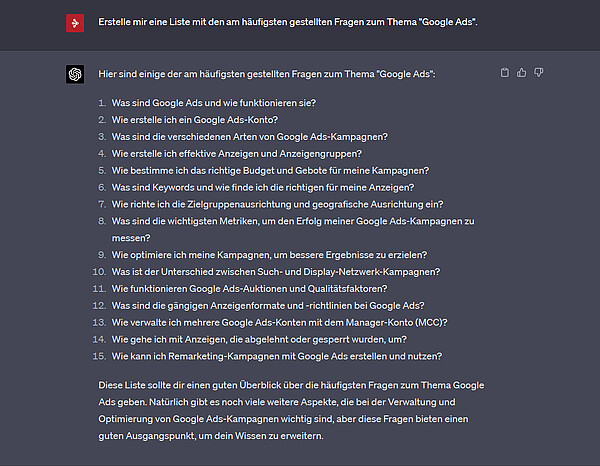This screenshot has width=600, height=466.
Task: Click question 4 about Anzeigengruppen
Action: pos(236,153)
